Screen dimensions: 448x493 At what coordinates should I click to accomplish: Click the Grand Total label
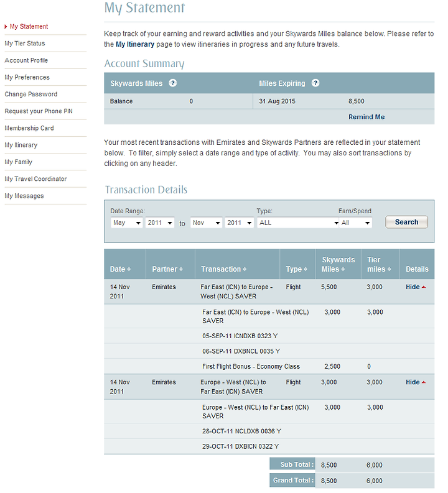293,480
